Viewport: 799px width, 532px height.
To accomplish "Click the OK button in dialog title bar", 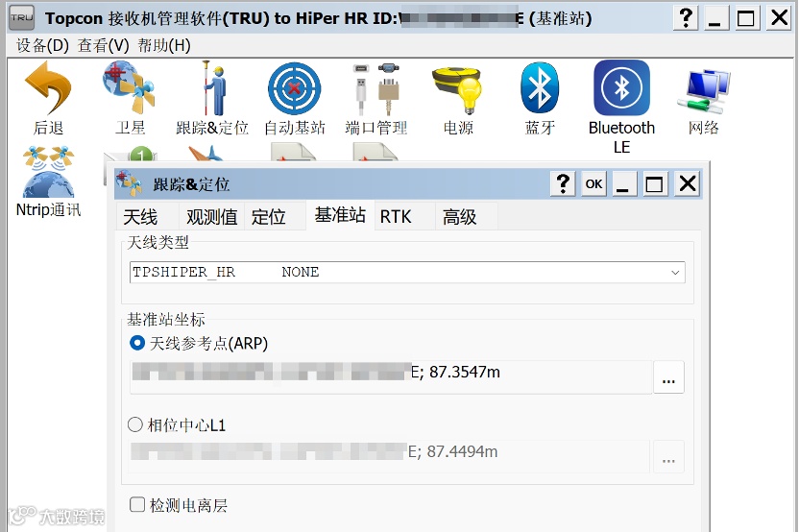I will point(593,184).
